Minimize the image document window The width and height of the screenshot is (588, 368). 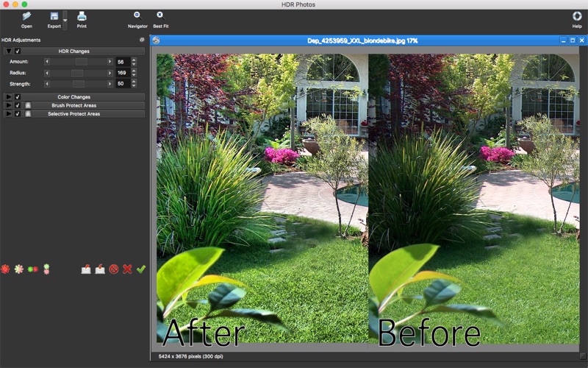pyautogui.click(x=563, y=40)
